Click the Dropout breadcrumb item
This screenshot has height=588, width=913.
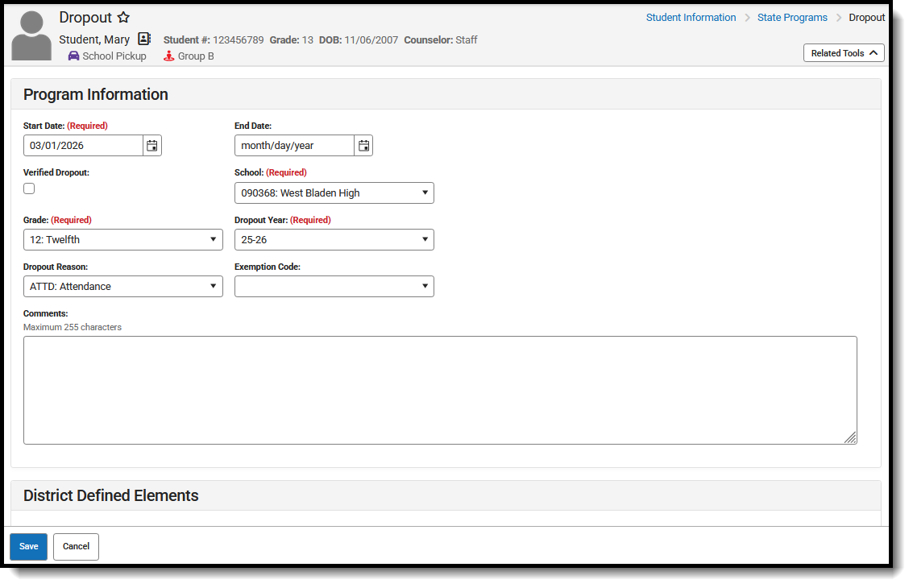pos(866,17)
